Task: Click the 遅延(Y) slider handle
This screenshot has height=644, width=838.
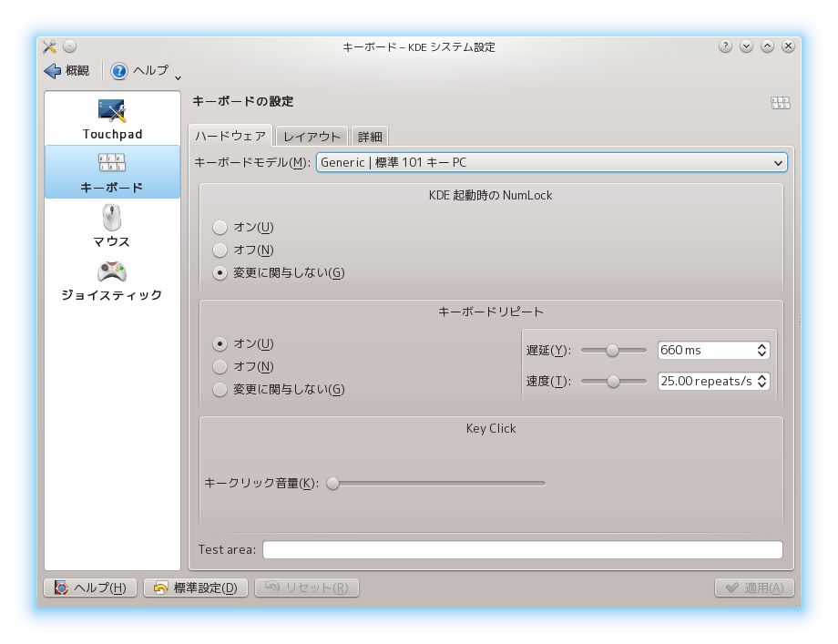Action: click(612, 350)
